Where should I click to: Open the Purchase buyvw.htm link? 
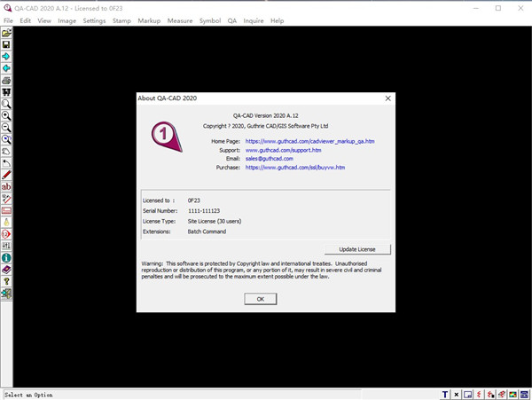pos(295,168)
